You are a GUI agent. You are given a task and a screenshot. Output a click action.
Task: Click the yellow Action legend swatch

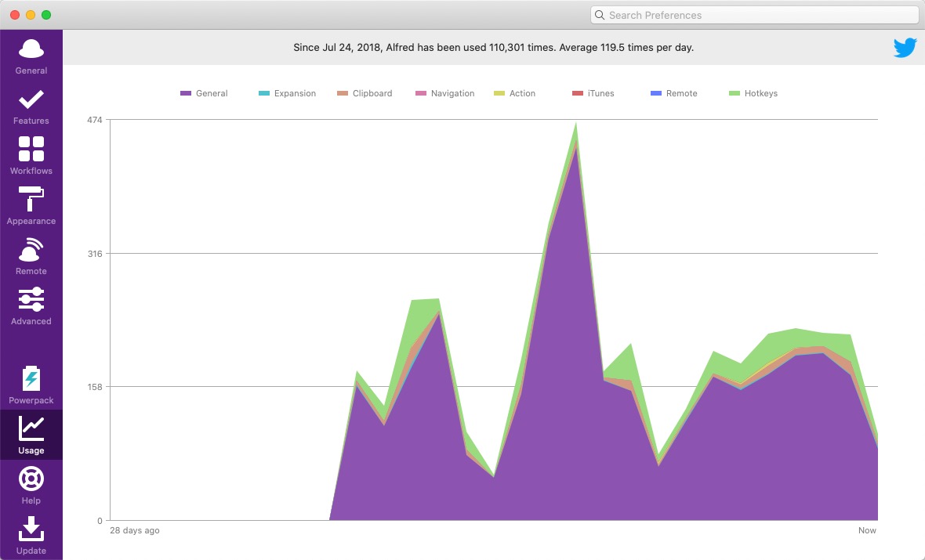[499, 93]
